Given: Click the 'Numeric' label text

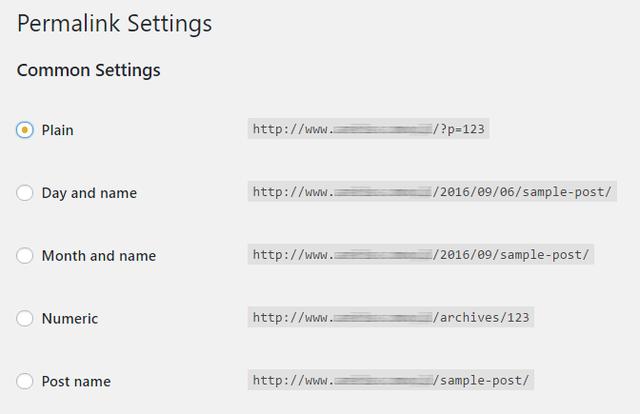Looking at the screenshot, I should [x=69, y=319].
